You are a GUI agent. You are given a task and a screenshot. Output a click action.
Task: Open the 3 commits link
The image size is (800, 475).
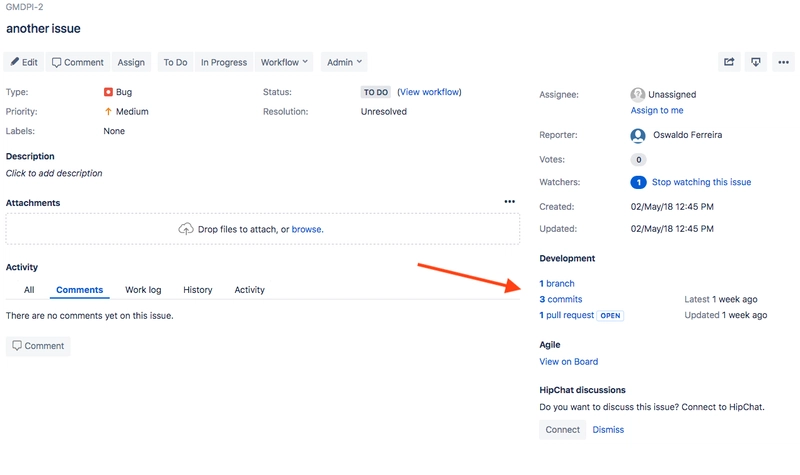(561, 299)
